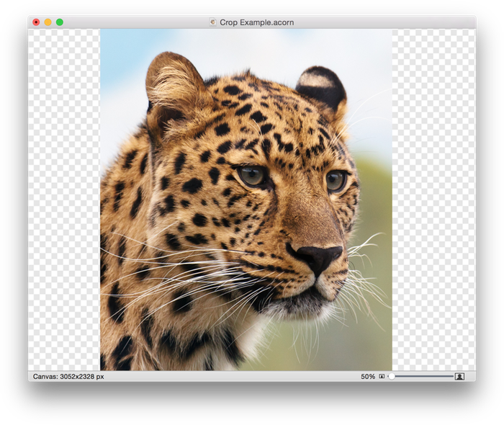Click the green full-screen button
The width and height of the screenshot is (504, 425).
coord(60,22)
